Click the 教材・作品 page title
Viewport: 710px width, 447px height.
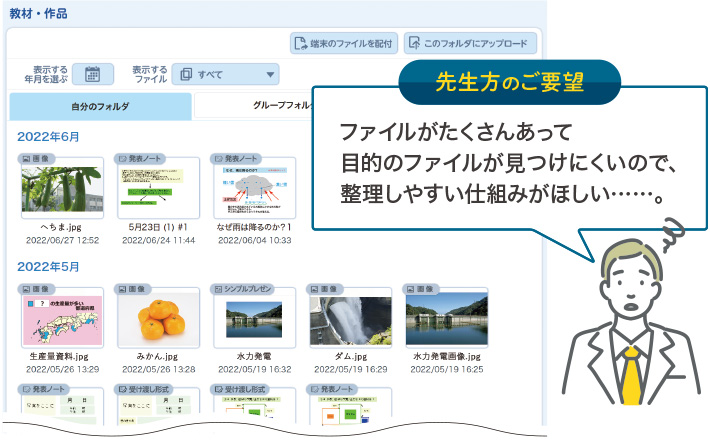[38, 14]
